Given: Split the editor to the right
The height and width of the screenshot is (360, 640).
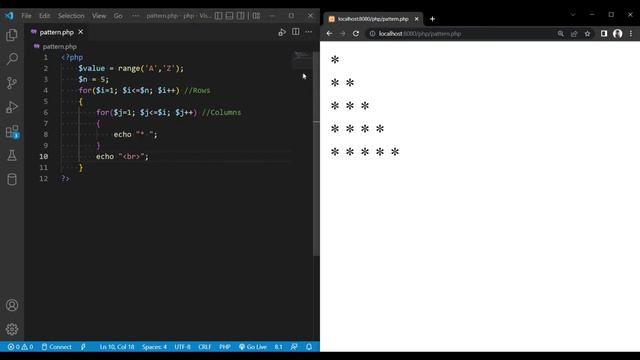Looking at the screenshot, I should [x=296, y=32].
